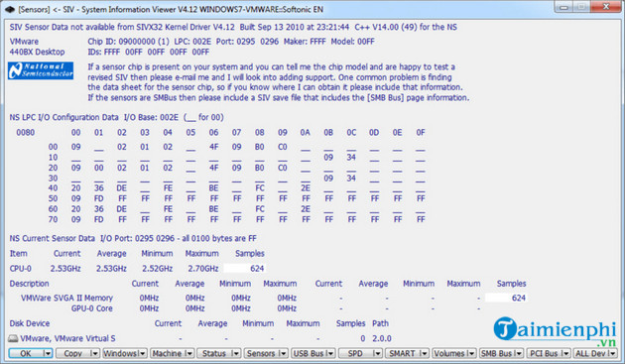625x364 pixels.
Task: Expand the Volumes dropdown arrow
Action: (471, 353)
